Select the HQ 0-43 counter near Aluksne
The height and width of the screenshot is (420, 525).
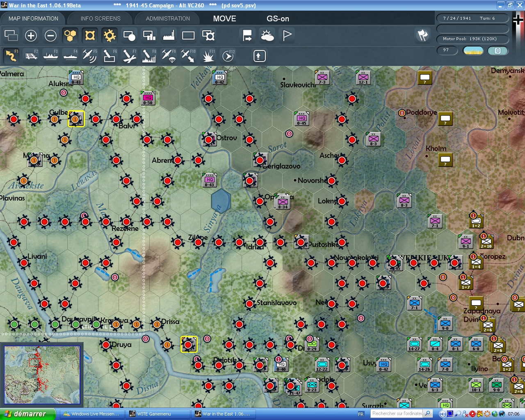pos(76,78)
